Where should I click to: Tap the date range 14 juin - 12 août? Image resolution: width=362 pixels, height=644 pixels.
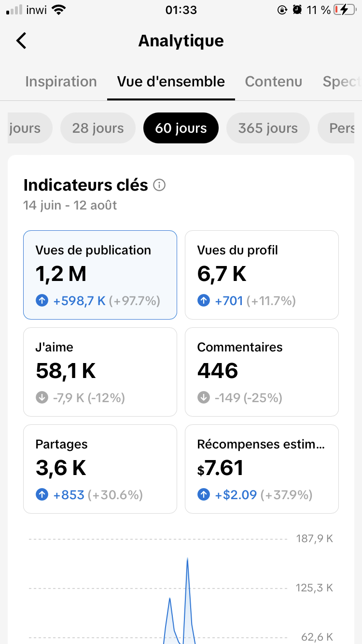point(70,205)
